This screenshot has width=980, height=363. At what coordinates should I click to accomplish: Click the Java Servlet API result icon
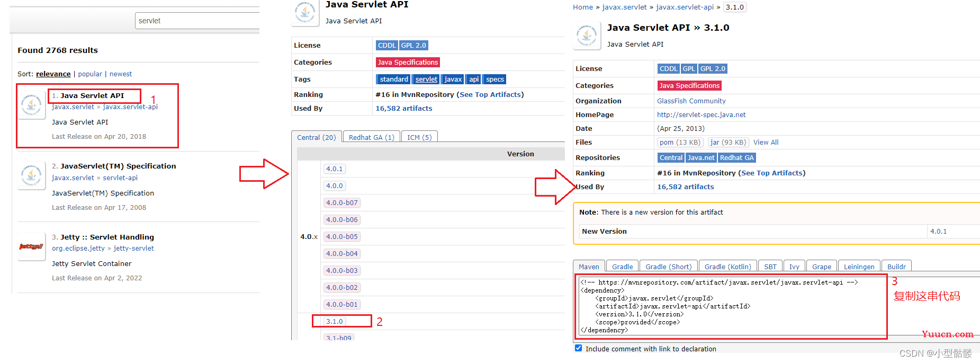coord(31,104)
